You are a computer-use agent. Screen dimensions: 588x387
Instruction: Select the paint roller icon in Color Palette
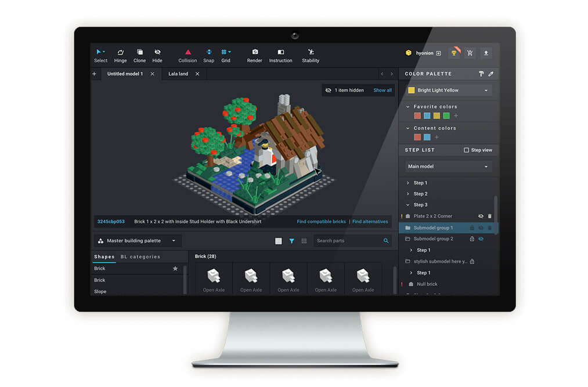481,74
